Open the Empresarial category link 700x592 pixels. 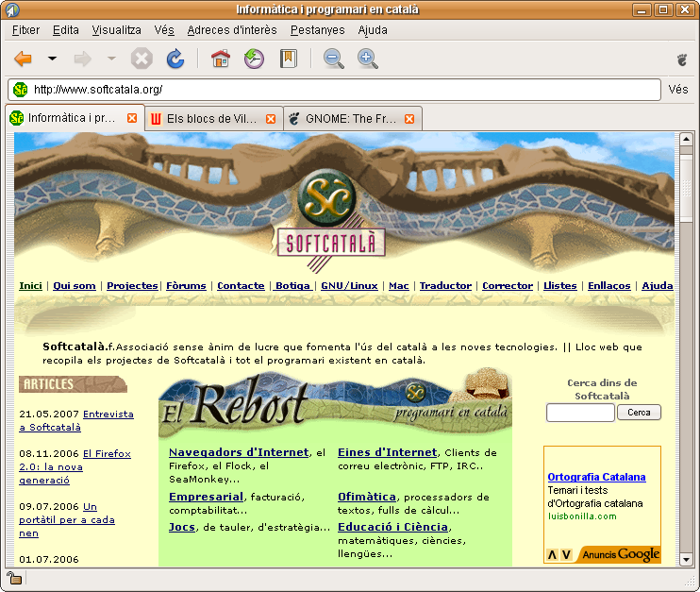tap(206, 497)
